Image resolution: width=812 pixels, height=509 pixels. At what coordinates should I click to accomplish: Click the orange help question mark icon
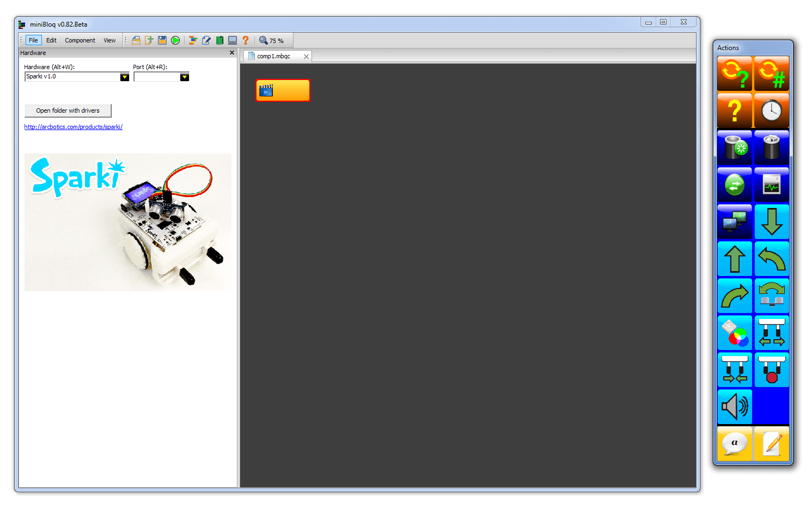[x=246, y=40]
